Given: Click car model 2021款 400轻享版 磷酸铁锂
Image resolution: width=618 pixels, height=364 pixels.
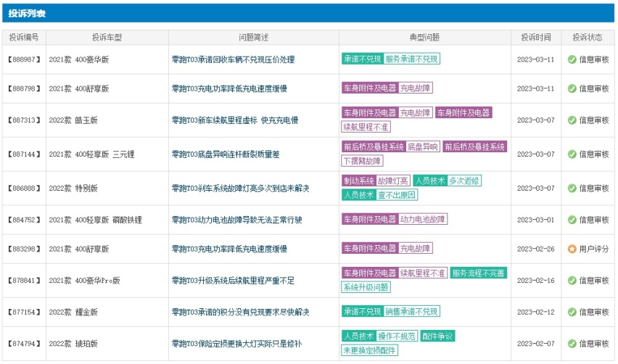Looking at the screenshot, I should point(95,220).
